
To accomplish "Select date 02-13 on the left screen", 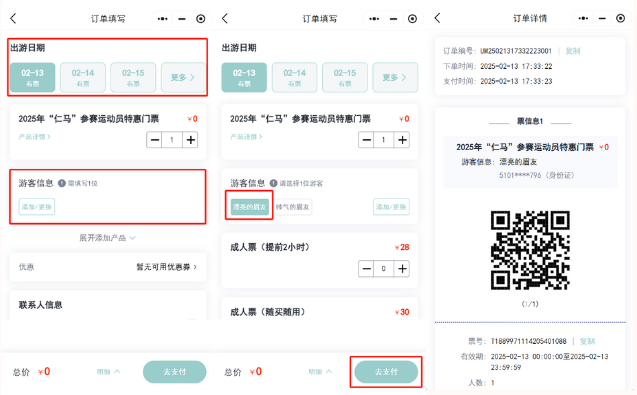I will [x=32, y=77].
